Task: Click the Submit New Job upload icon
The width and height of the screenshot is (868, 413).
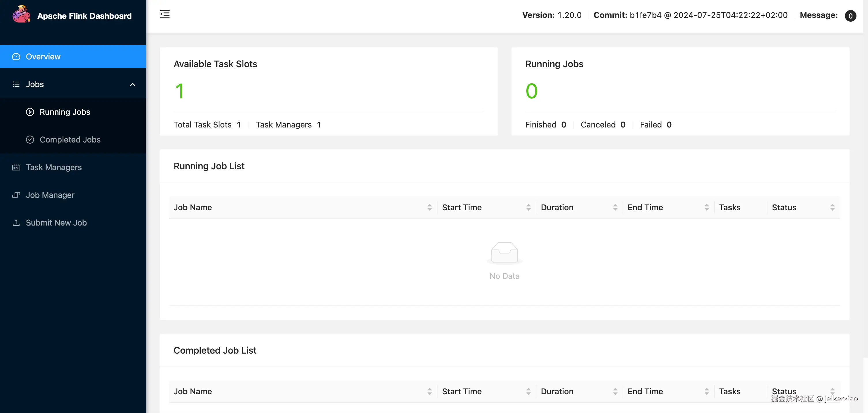Action: tap(16, 223)
